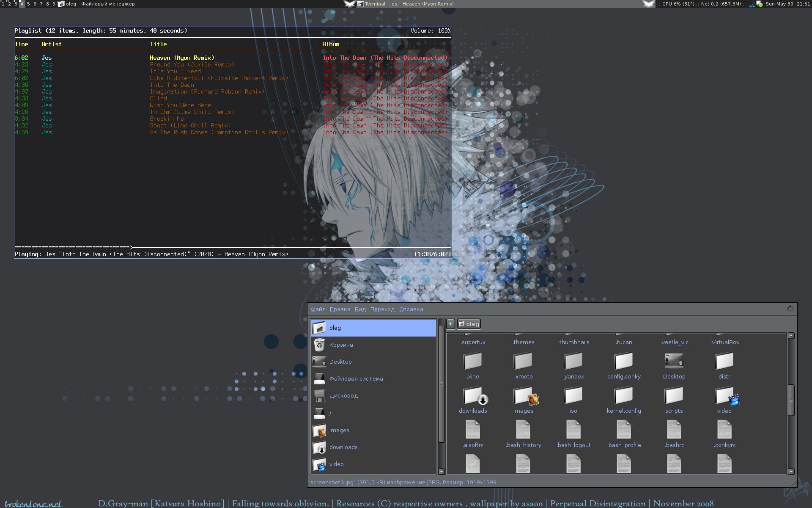Image resolution: width=812 pixels, height=508 pixels.
Task: Select the .conkyrc file icon
Action: coord(724,430)
